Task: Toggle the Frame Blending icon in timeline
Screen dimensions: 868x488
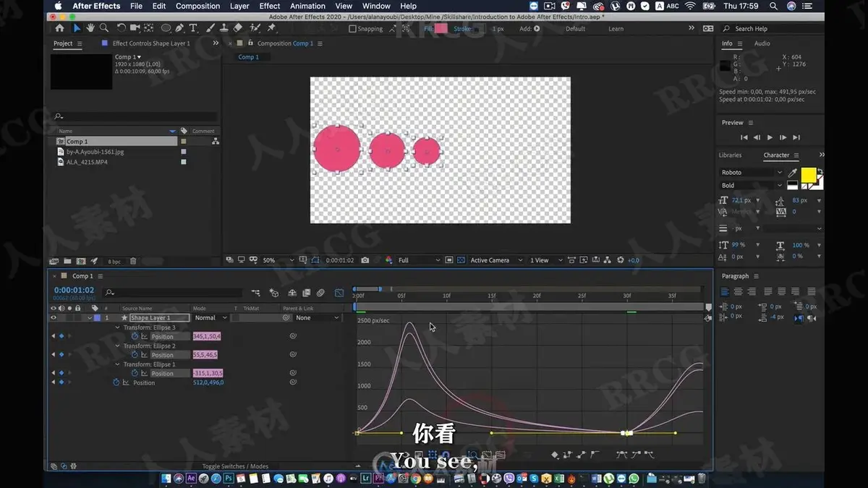Action: [306, 293]
